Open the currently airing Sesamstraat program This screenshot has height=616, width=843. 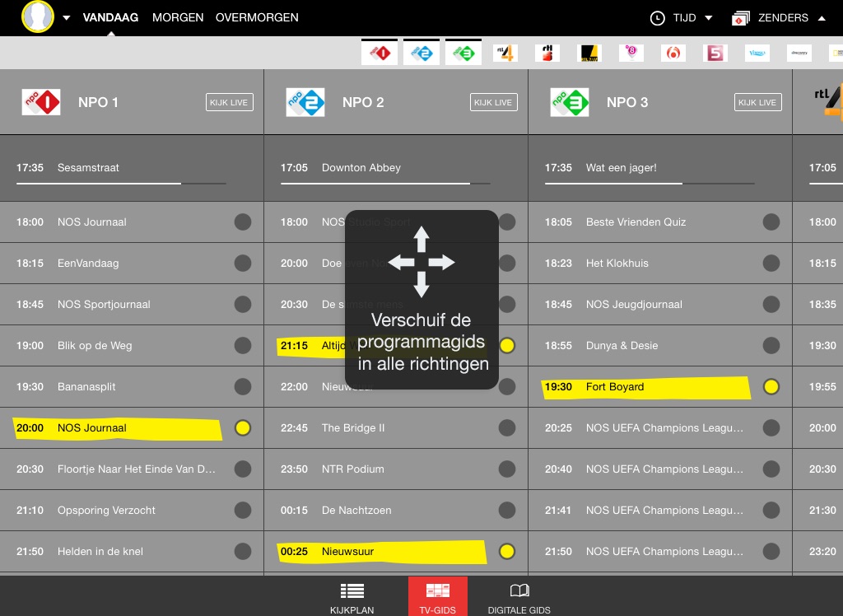[x=132, y=168]
